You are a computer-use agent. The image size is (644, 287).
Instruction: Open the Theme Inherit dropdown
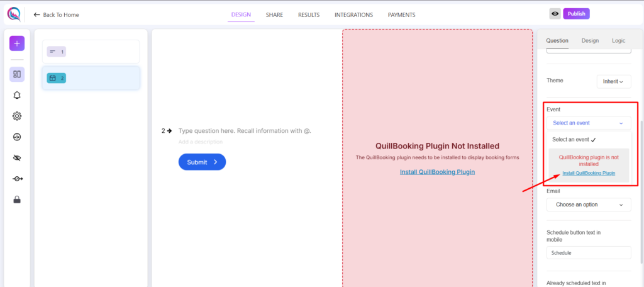[x=614, y=81]
